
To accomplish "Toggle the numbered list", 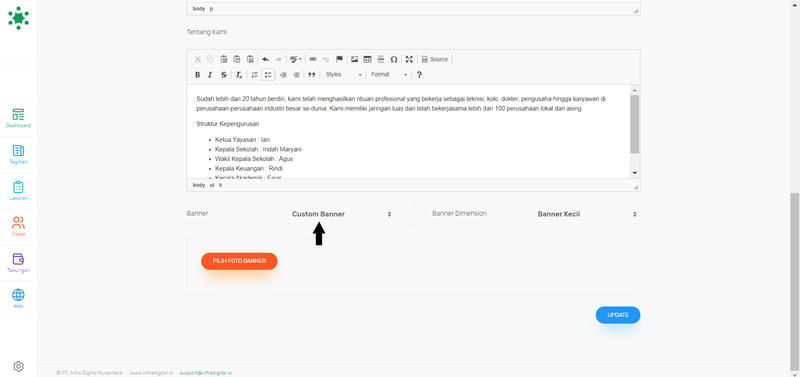I will click(255, 74).
